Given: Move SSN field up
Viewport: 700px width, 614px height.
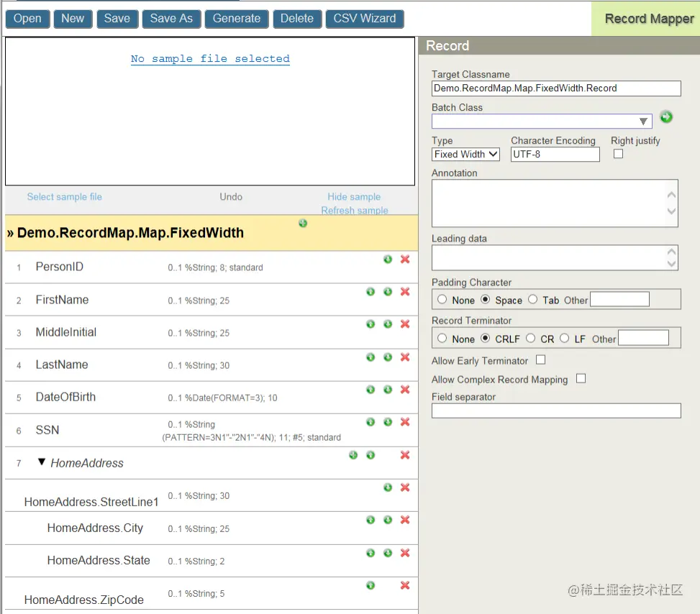Looking at the screenshot, I should click(371, 422).
